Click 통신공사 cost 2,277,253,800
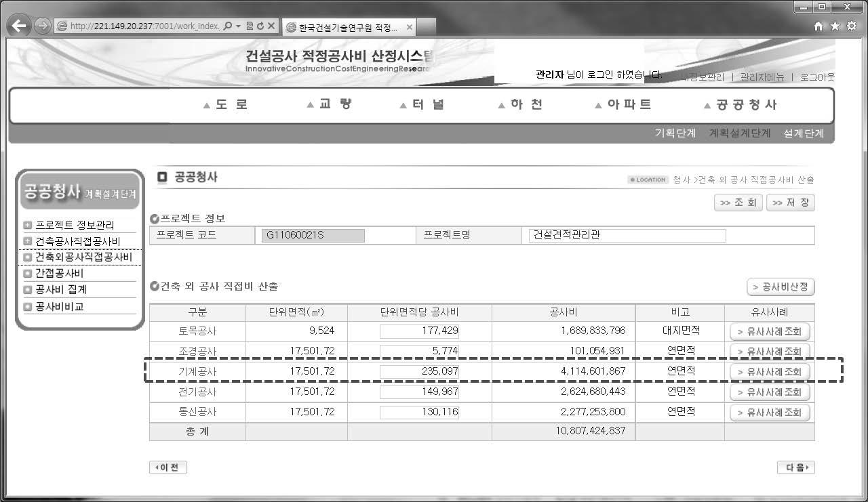The height and width of the screenshot is (502, 868). (x=593, y=412)
